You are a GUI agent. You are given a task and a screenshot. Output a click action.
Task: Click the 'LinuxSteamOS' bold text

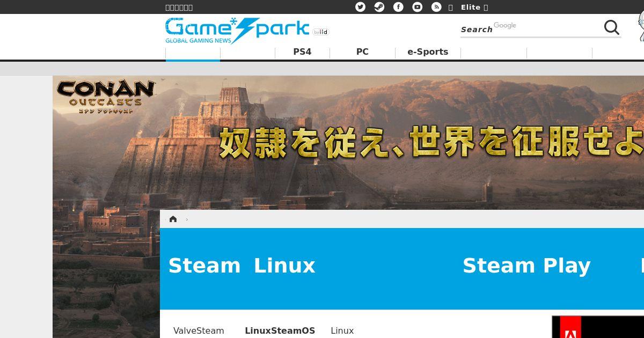(280, 330)
